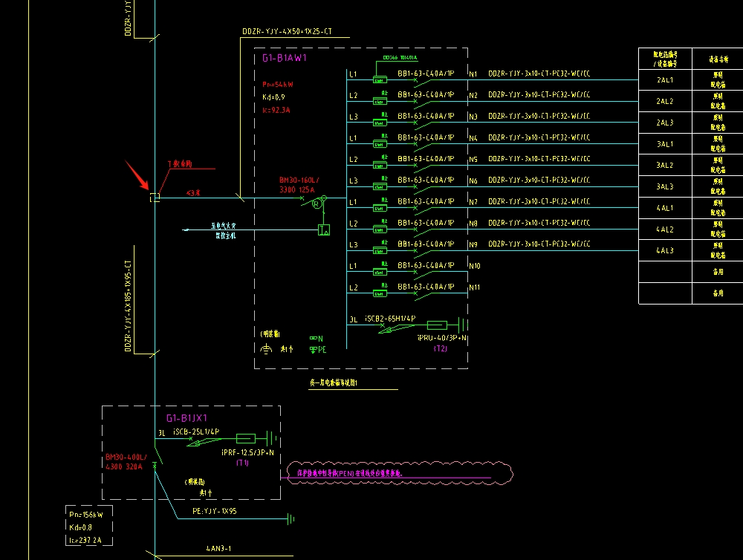Click the kWh meter symbol on the N9 row
This screenshot has width=743, height=560.
380,250
